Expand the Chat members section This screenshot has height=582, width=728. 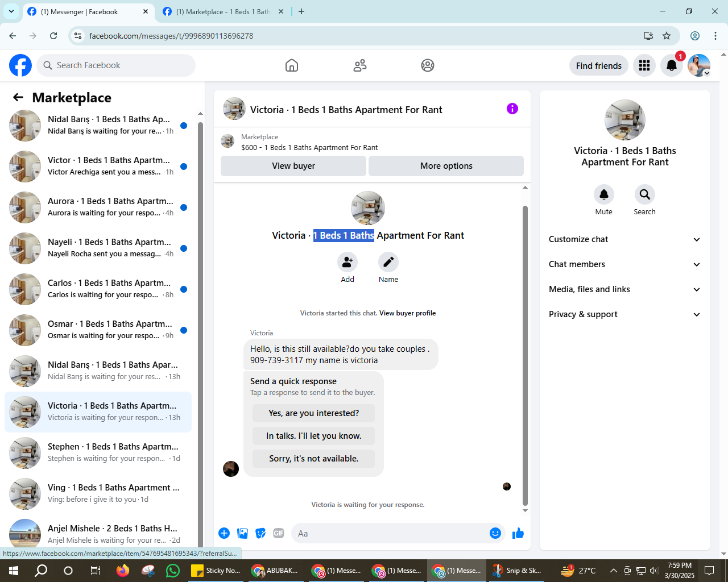[625, 264]
